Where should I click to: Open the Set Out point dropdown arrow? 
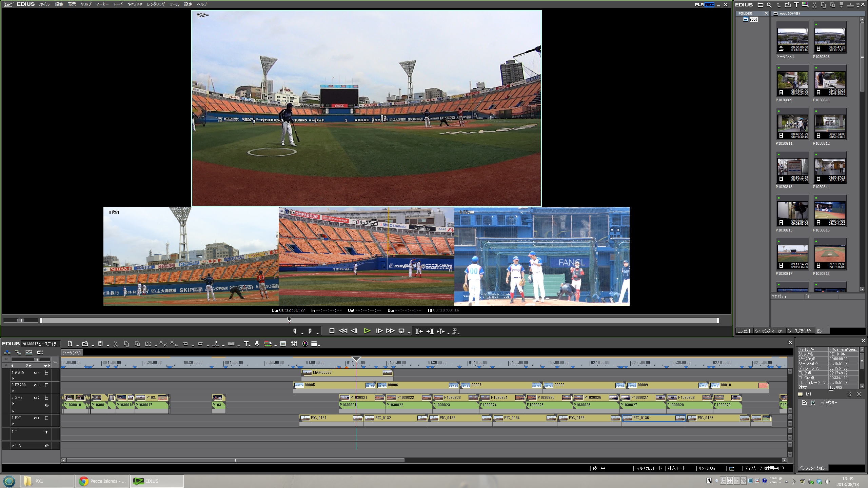coord(317,333)
